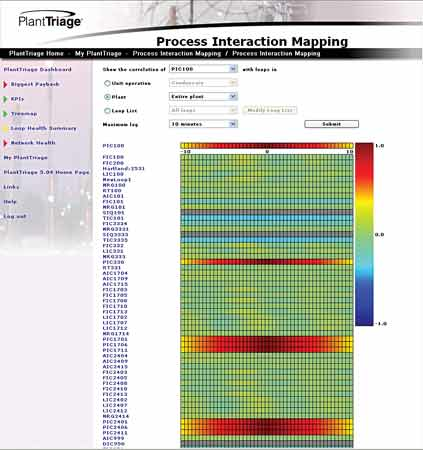Viewport: 423px width, 450px height.
Task: Open the Entire plant dropdown
Action: click(x=203, y=97)
